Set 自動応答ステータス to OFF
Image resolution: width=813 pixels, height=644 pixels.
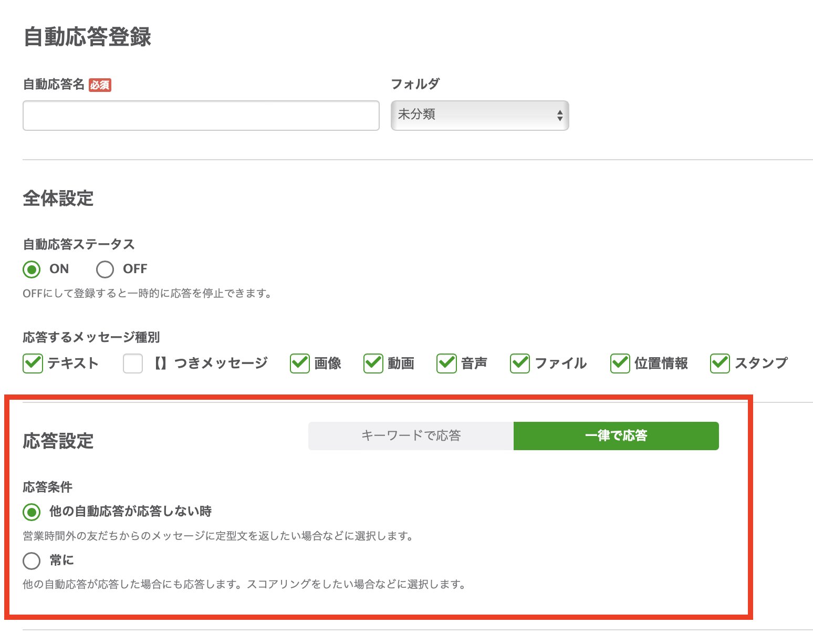[x=105, y=269]
